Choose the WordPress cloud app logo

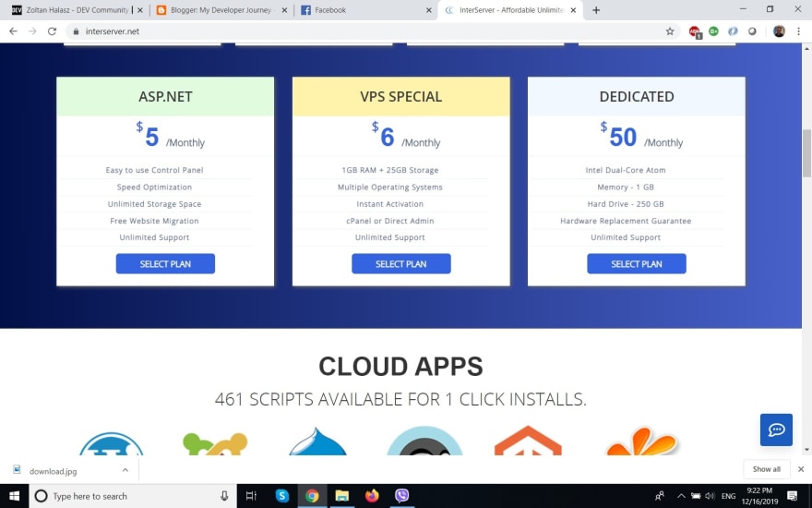coord(111,443)
